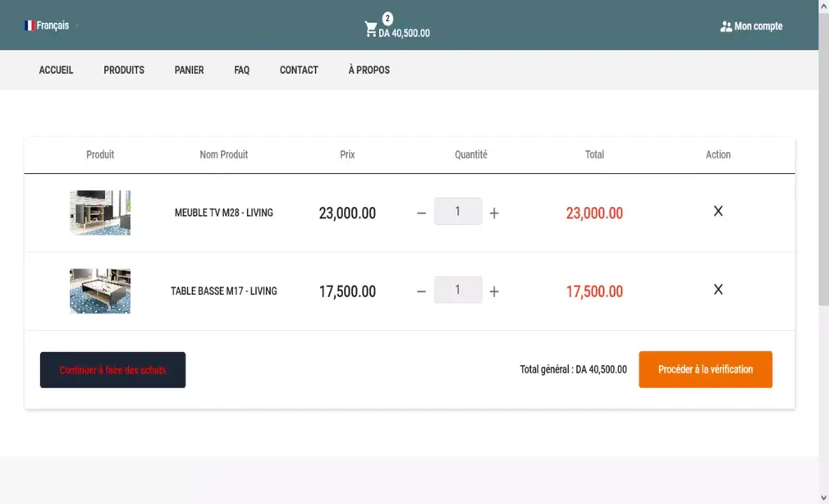
Task: Open the shopping cart icon in header
Action: click(x=371, y=30)
